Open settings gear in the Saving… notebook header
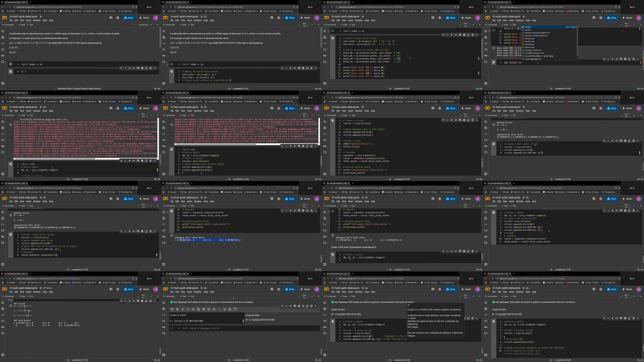Image resolution: width=644 pixels, height=362 pixels. 118,289
